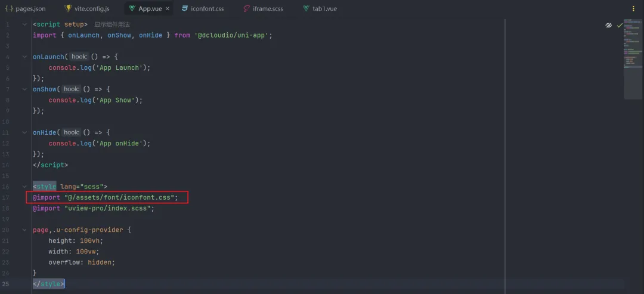Collapse the onShow block fold arrow
Image resolution: width=644 pixels, height=294 pixels.
(x=24, y=89)
